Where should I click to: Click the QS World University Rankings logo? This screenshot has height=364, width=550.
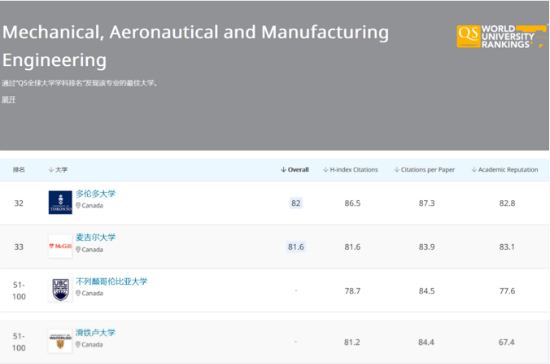tap(501, 36)
